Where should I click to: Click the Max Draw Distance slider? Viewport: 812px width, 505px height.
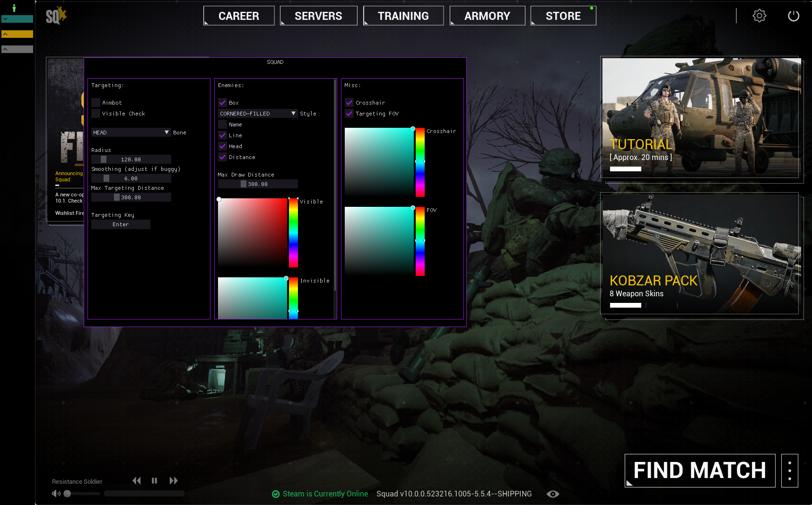point(257,184)
